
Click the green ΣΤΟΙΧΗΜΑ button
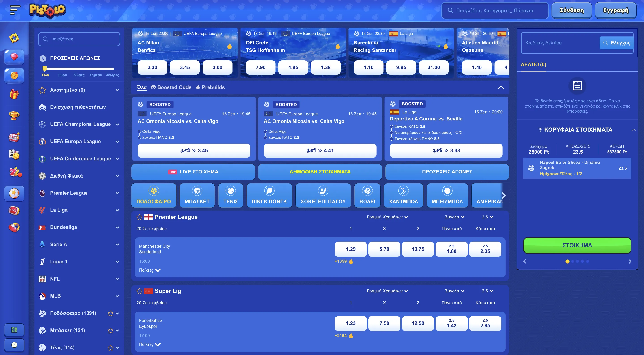[577, 245]
